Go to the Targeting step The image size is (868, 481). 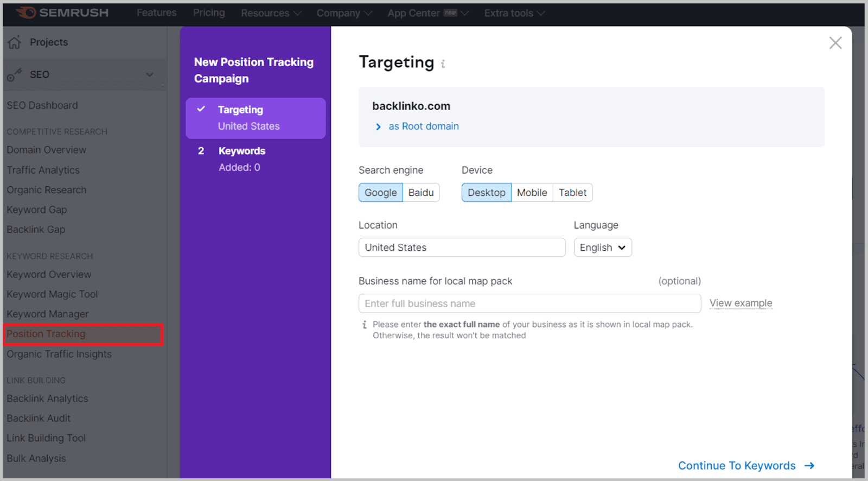[256, 118]
